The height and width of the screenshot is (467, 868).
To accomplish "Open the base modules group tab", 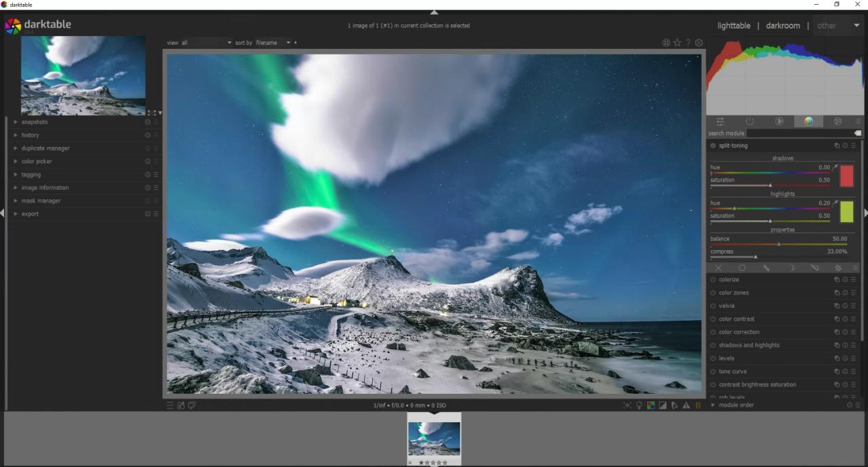I will 779,121.
